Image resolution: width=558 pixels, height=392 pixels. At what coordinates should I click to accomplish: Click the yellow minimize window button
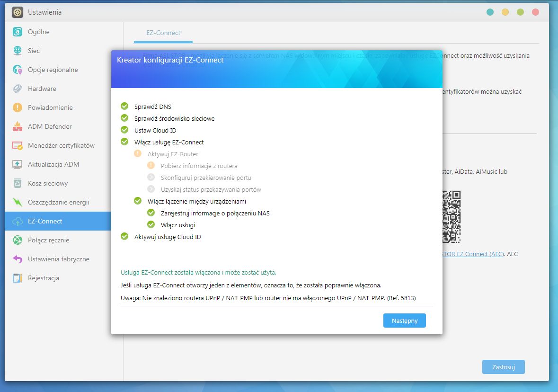(x=505, y=12)
